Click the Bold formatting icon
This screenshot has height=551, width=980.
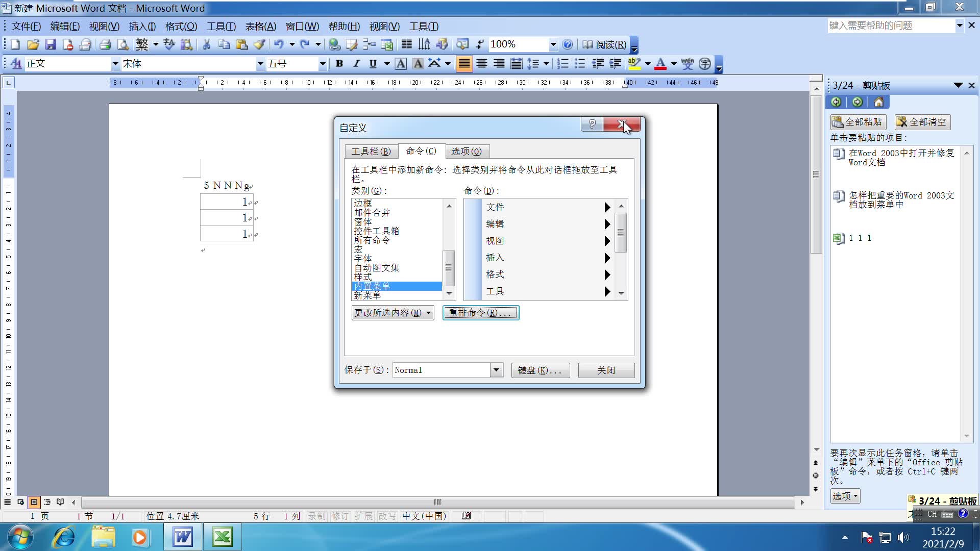339,63
